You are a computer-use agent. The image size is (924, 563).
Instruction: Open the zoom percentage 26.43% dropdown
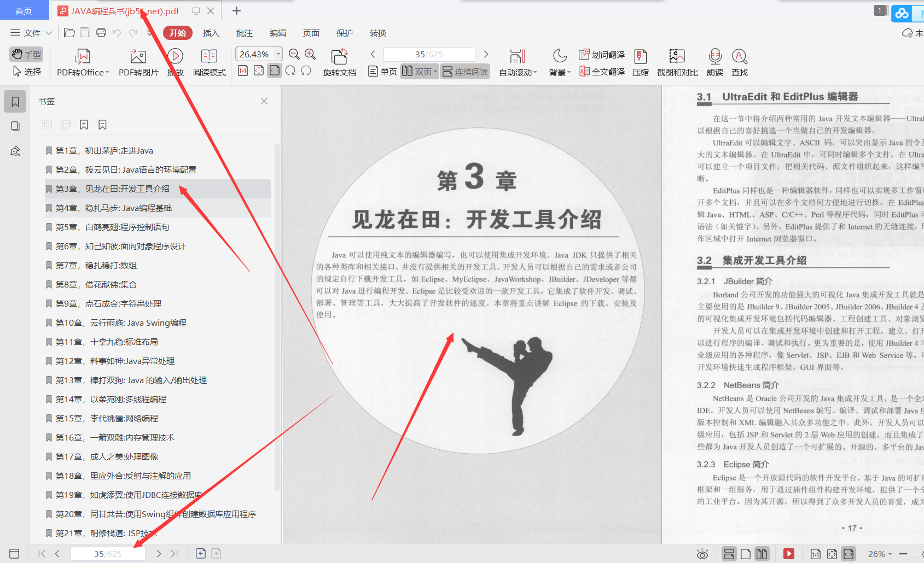pos(278,54)
